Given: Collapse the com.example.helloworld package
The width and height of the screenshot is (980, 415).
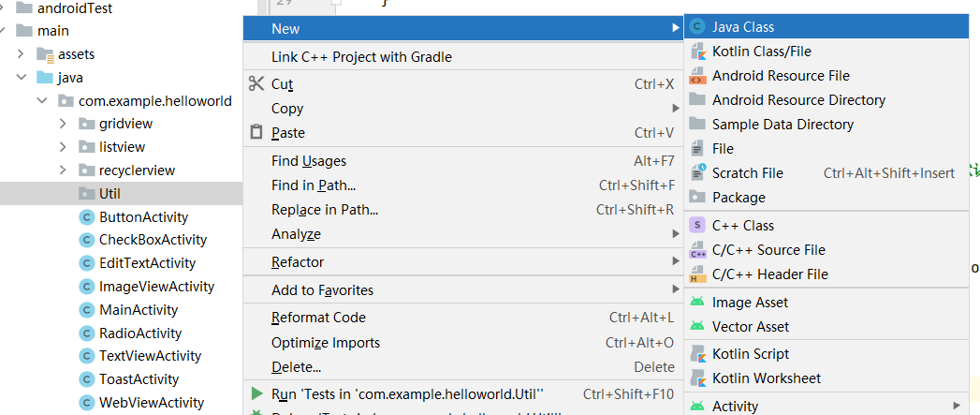Looking at the screenshot, I should [x=41, y=101].
